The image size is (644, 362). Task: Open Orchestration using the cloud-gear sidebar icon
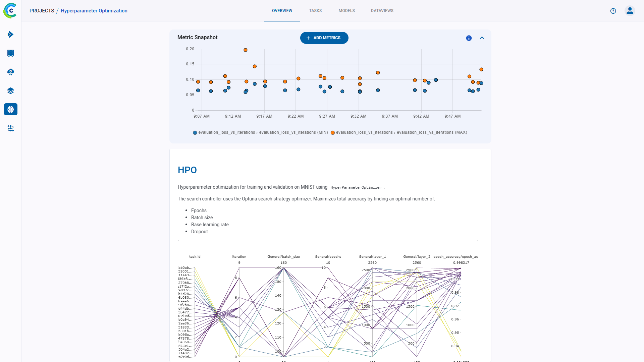pyautogui.click(x=10, y=72)
